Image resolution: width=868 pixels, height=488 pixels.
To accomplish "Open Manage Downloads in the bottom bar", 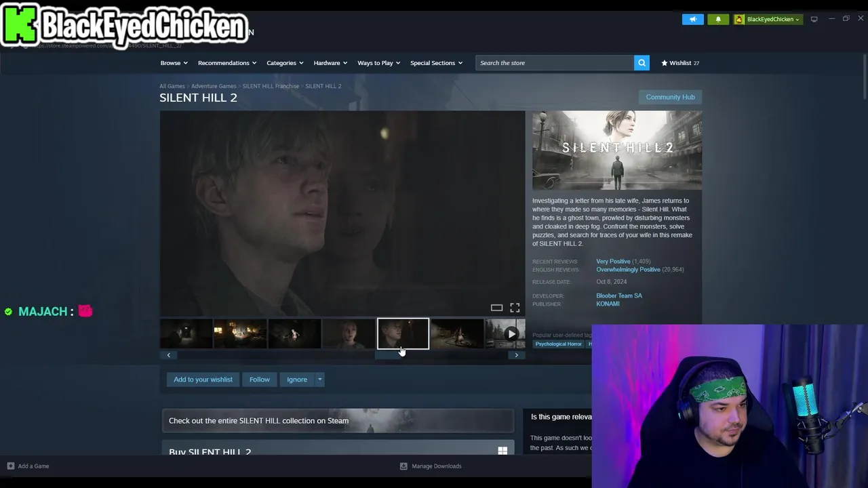I will [x=431, y=466].
